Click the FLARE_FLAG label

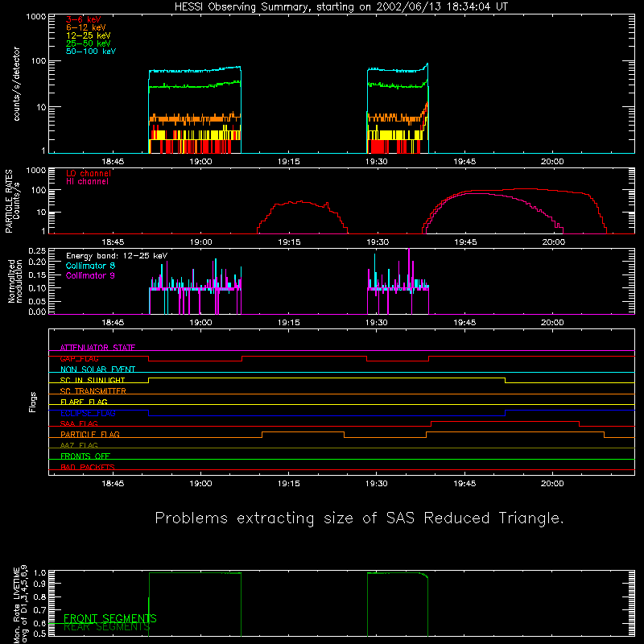(x=84, y=402)
